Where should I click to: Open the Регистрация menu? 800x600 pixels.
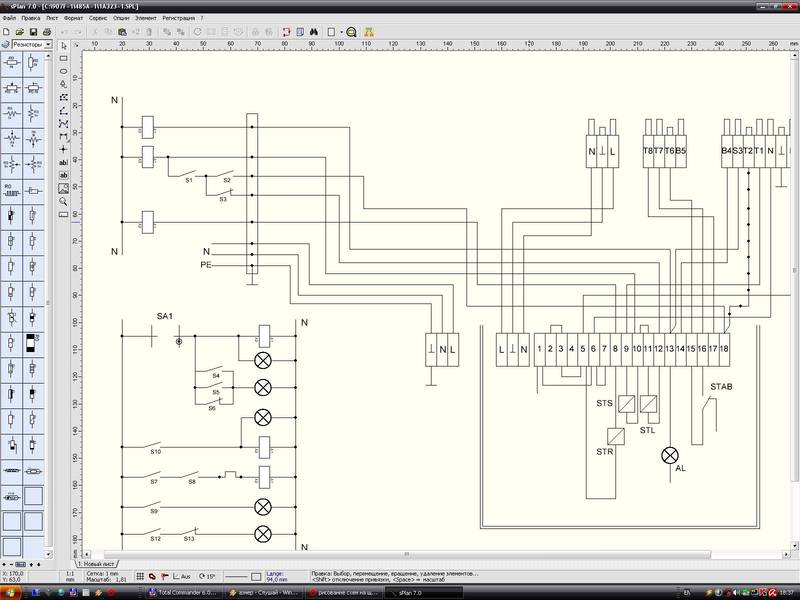179,18
